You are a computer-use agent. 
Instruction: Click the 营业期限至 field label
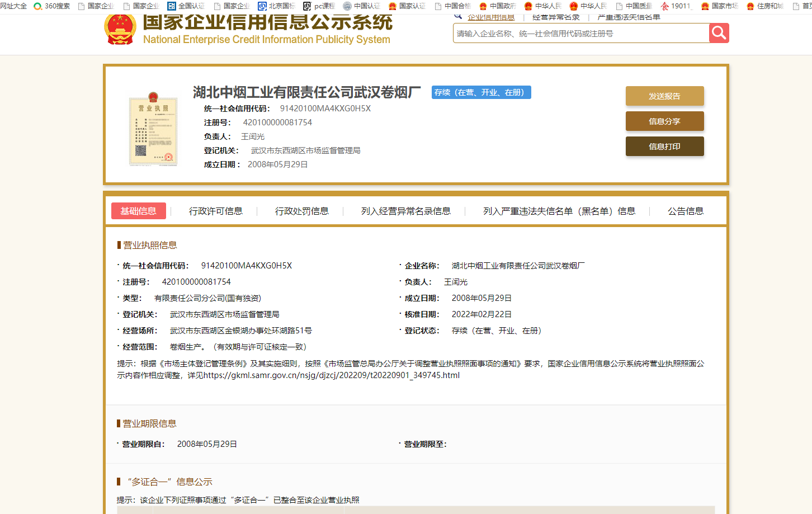[x=425, y=444]
